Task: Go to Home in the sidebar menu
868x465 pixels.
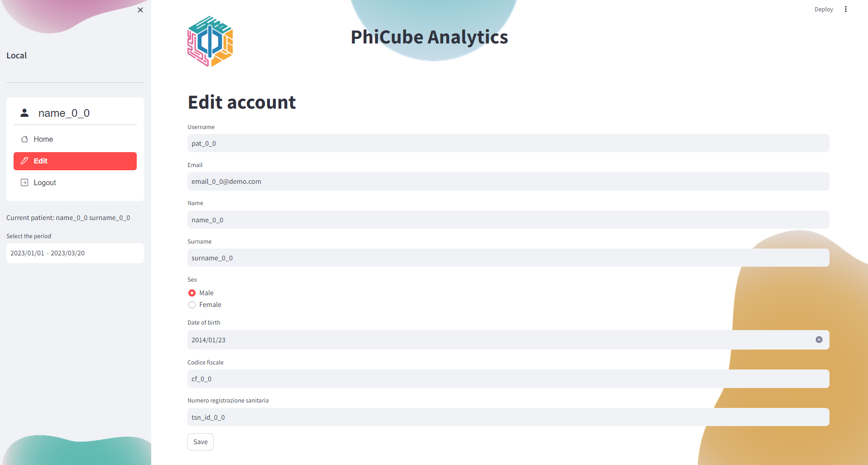Action: pyautogui.click(x=43, y=139)
